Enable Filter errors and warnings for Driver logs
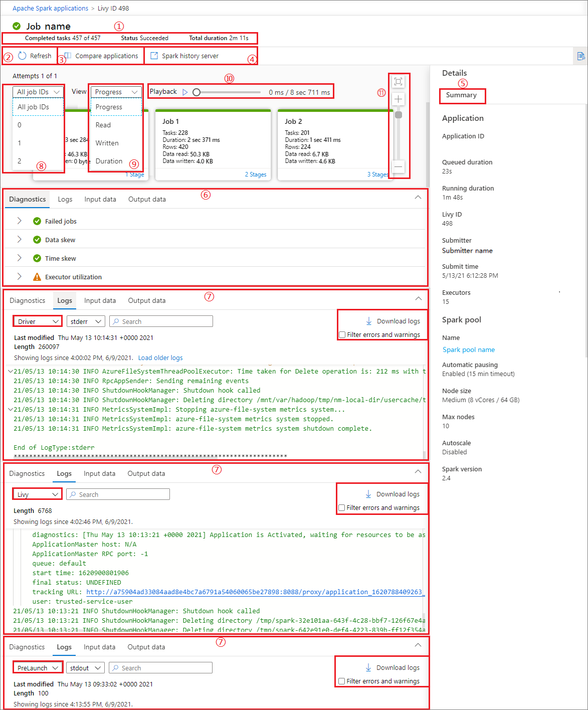Image resolution: width=588 pixels, height=710 pixels. click(x=342, y=334)
